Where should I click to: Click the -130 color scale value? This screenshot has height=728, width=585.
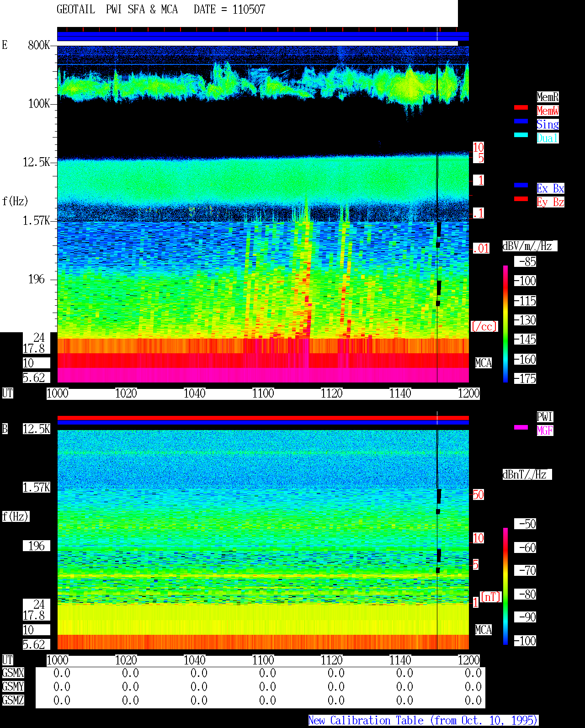click(x=525, y=320)
